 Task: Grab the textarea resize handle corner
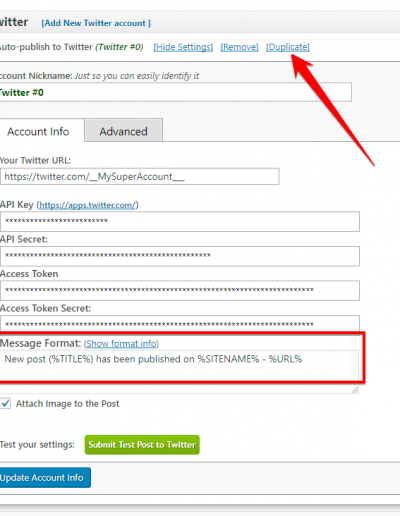tap(355, 390)
